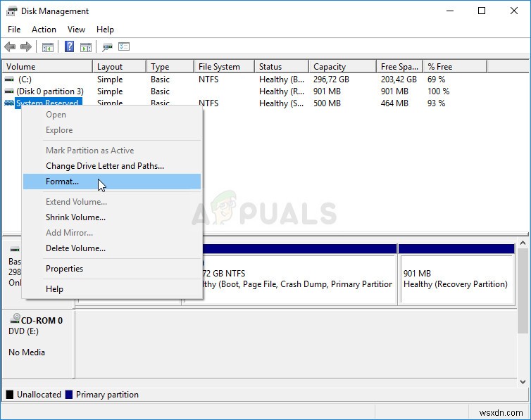Click Mark Partition as Active entry
The image size is (531, 420).
point(112,151)
